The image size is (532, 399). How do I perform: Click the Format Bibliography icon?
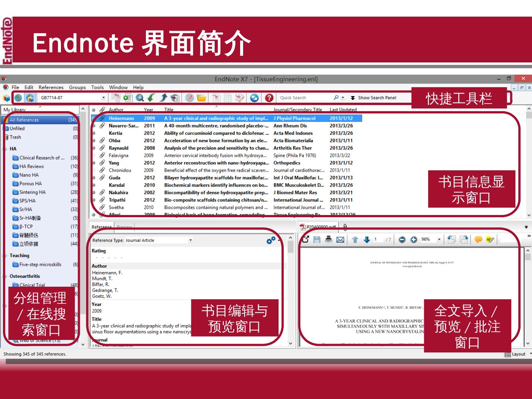point(228,98)
